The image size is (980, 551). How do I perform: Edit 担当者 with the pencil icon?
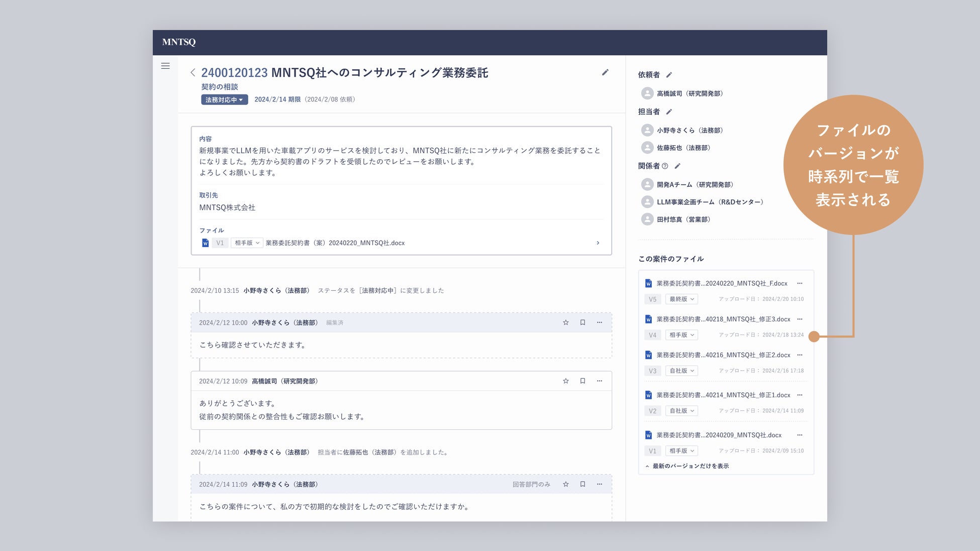(669, 112)
